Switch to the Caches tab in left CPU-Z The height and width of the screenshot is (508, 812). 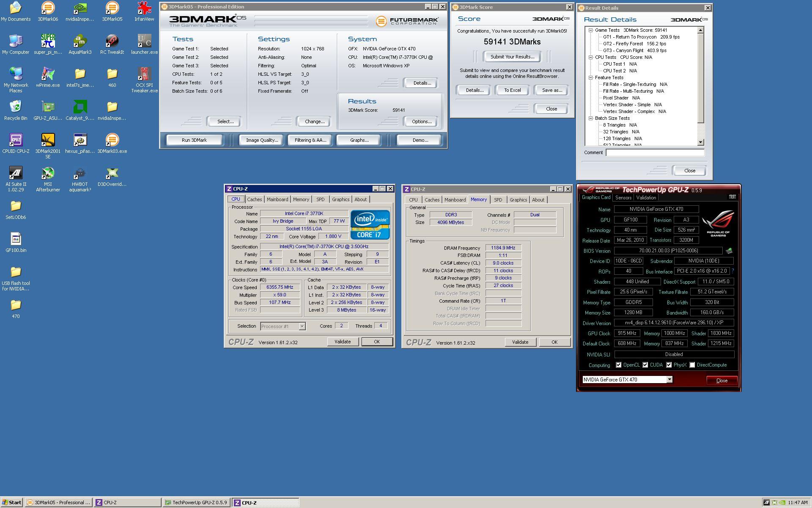coord(255,199)
